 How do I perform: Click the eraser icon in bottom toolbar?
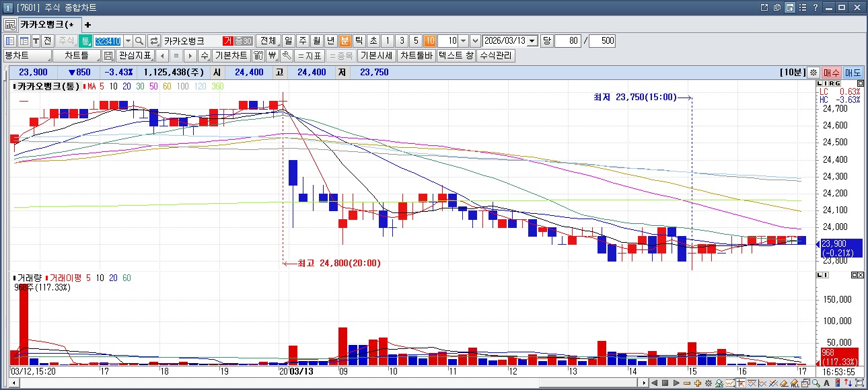(783, 383)
